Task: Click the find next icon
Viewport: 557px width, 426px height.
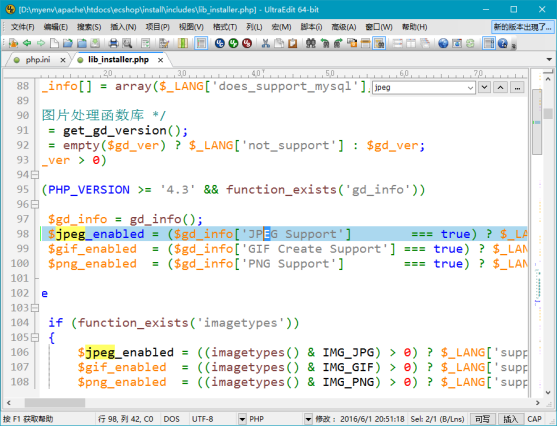Action: click(x=338, y=43)
